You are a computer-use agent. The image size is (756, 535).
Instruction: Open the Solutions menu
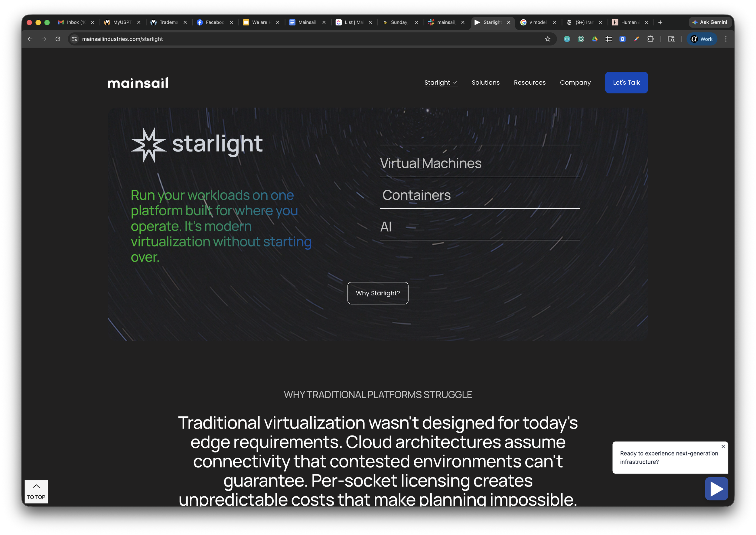point(486,82)
